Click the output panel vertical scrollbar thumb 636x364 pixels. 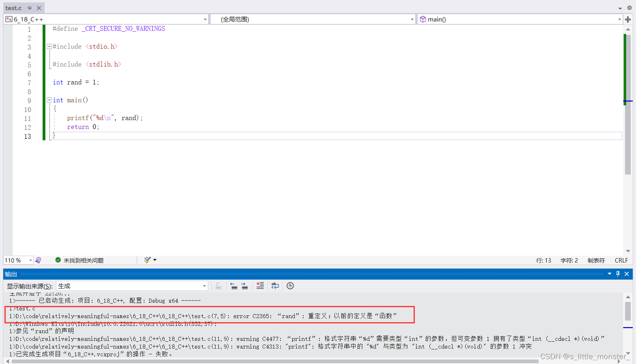click(628, 311)
